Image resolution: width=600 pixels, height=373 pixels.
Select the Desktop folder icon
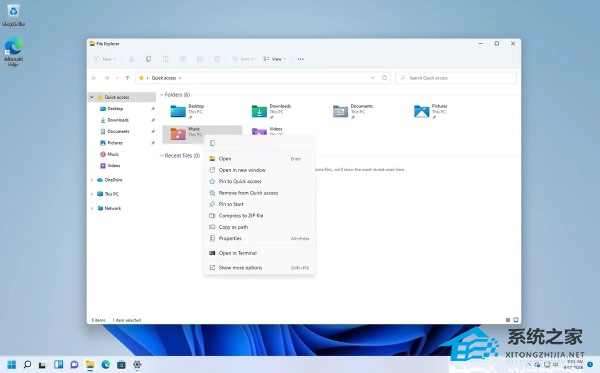[x=178, y=111]
